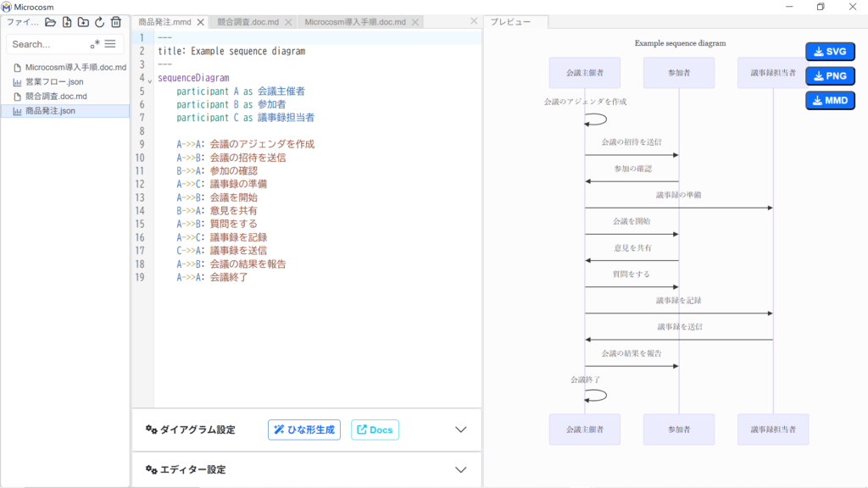868x488 pixels.
Task: Click preview title 'Example sequence diagram'
Action: tap(680, 43)
